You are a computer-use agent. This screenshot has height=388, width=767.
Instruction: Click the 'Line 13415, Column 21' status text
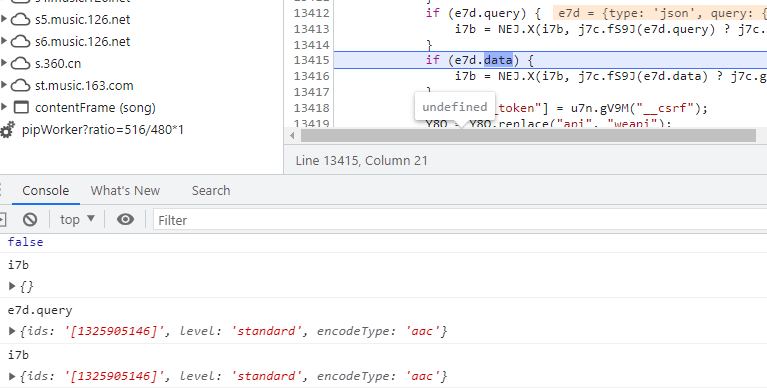click(x=361, y=160)
